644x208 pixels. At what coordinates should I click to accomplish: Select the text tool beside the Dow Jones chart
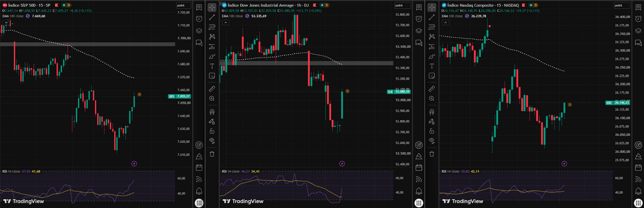(212, 66)
